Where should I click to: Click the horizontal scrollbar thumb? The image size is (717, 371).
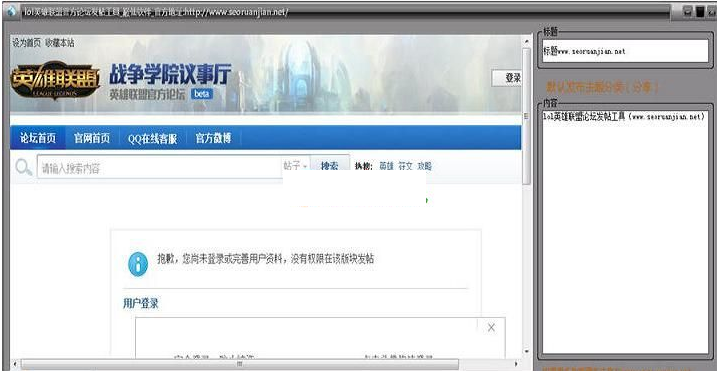pyautogui.click(x=240, y=364)
